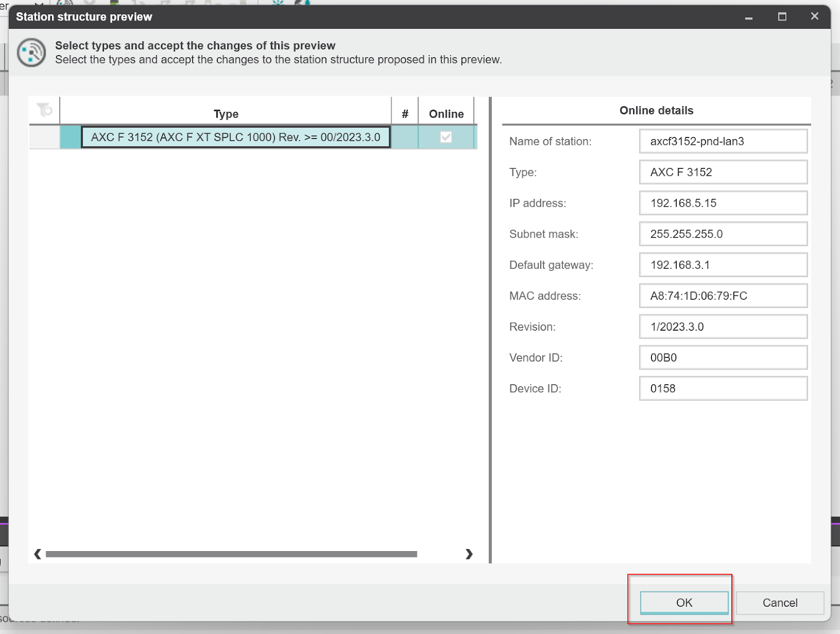Toggle the Online checkbox for AXC F 3152
The height and width of the screenshot is (634, 840).
click(x=446, y=137)
